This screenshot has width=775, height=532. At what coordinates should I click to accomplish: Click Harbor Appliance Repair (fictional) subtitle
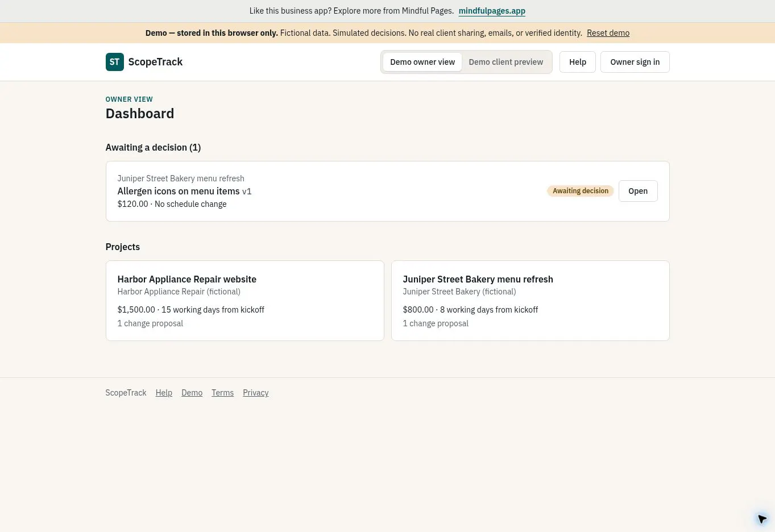click(x=179, y=292)
